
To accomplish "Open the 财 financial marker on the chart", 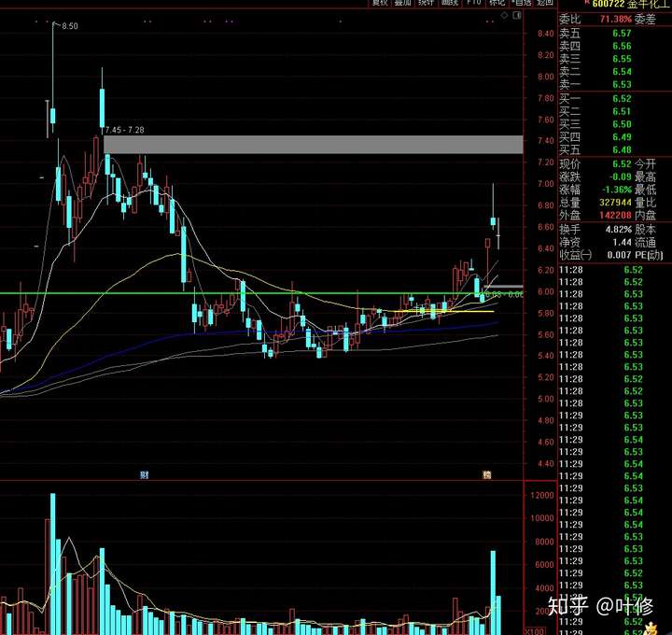I will [145, 474].
